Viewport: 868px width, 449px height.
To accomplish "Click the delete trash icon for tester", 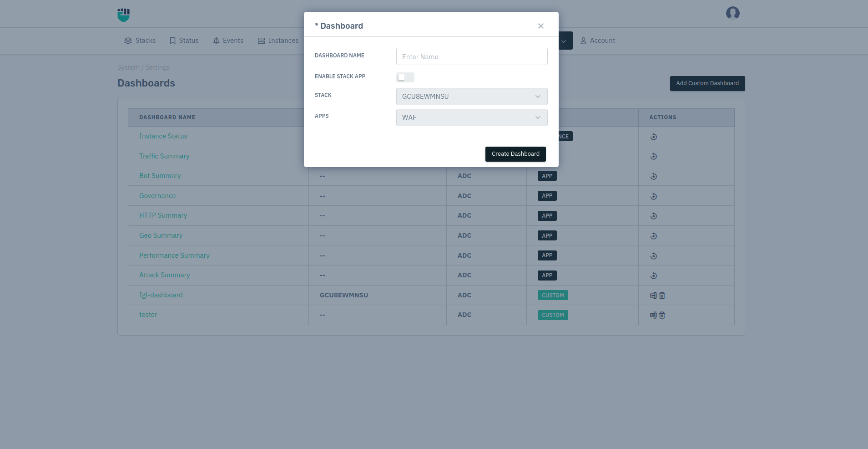I will tap(662, 315).
